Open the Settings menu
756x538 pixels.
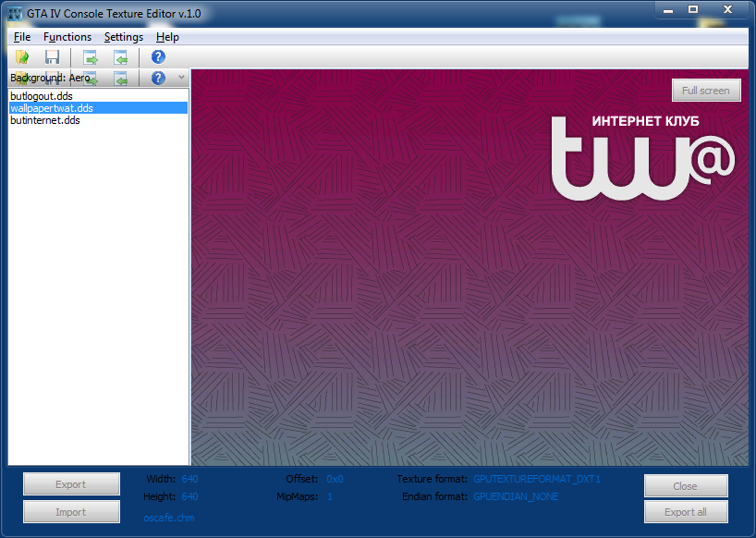[x=124, y=37]
